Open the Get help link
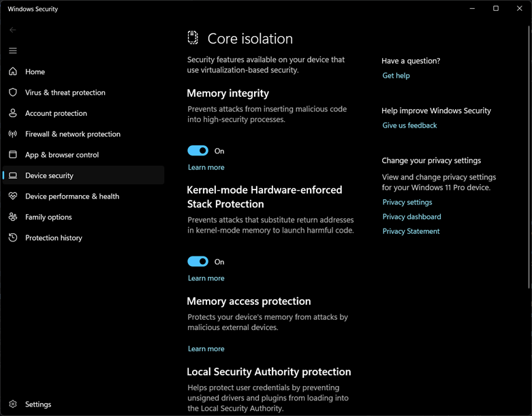532x416 pixels. click(396, 76)
